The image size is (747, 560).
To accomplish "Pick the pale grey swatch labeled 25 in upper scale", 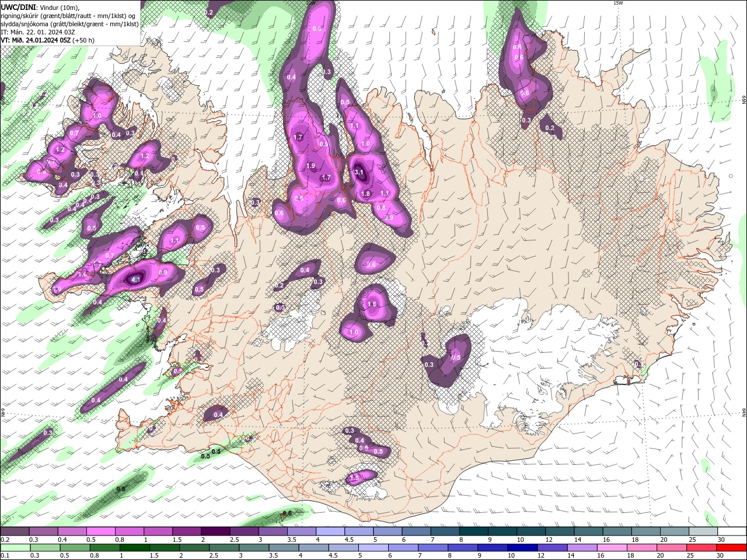I will [703, 531].
